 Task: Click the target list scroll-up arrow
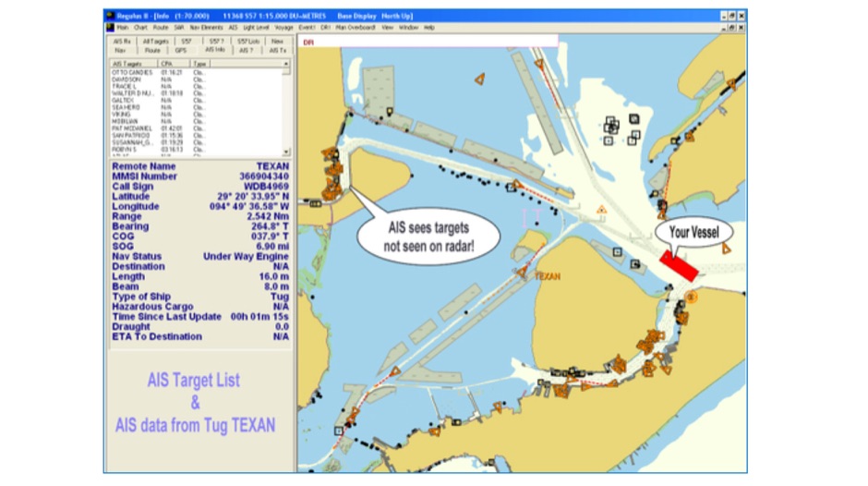point(286,64)
